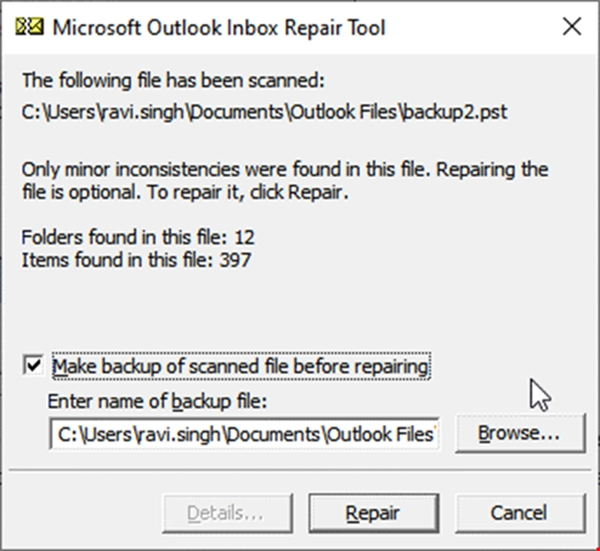Select the scanned backup2.pst file path text
600x551 pixels.
pyautogui.click(x=264, y=110)
